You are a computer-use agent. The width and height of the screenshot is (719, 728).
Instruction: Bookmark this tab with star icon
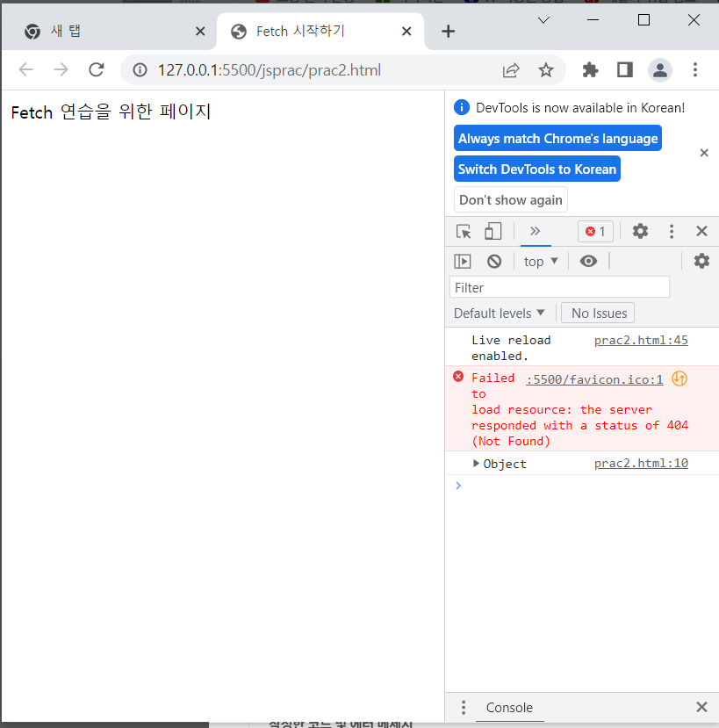click(x=545, y=70)
